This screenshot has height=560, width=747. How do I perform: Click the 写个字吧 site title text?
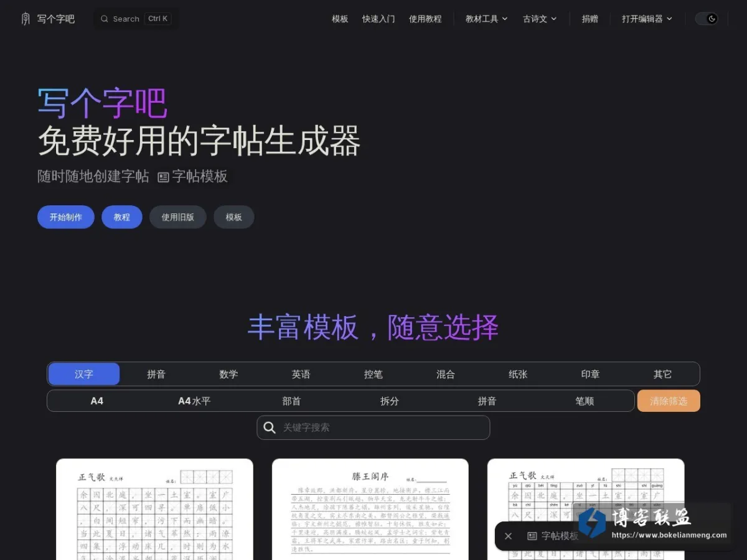(55, 19)
